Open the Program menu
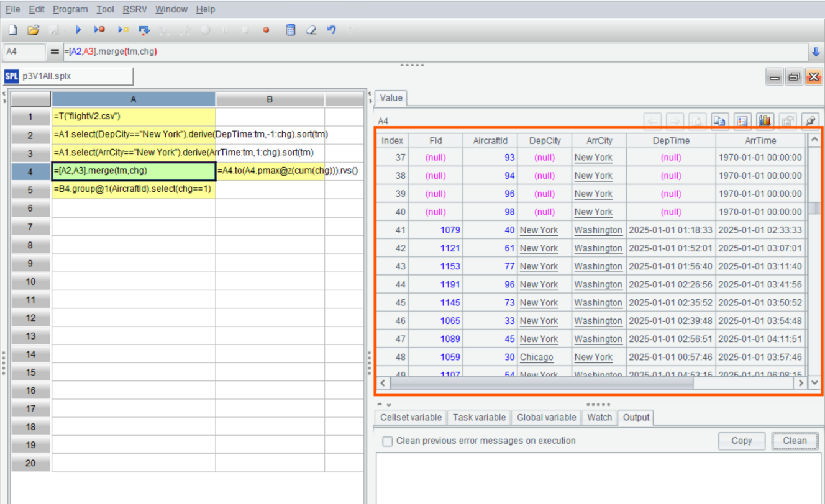The height and width of the screenshot is (504, 825). 70,9
